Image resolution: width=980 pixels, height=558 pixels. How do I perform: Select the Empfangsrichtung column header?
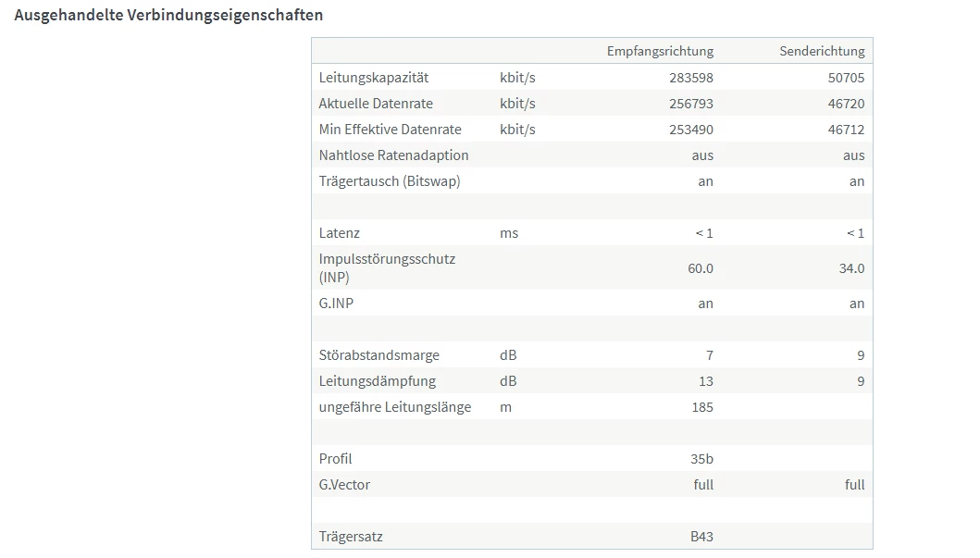tap(660, 51)
